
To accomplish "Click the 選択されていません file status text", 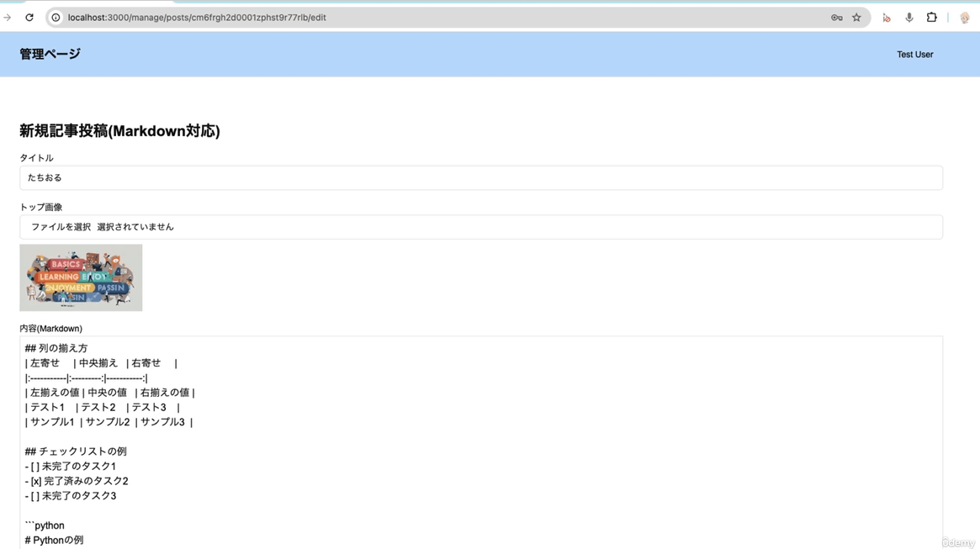I will (x=135, y=227).
